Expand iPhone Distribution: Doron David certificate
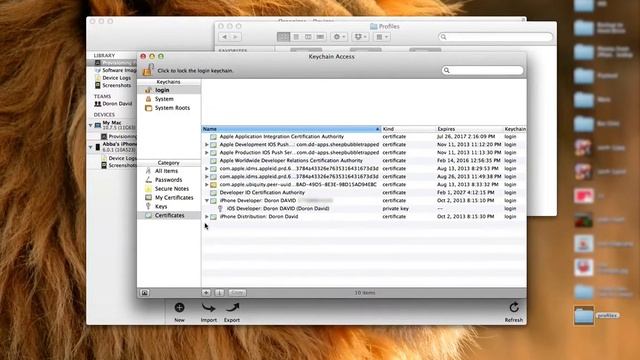This screenshot has width=640, height=360. (x=207, y=217)
